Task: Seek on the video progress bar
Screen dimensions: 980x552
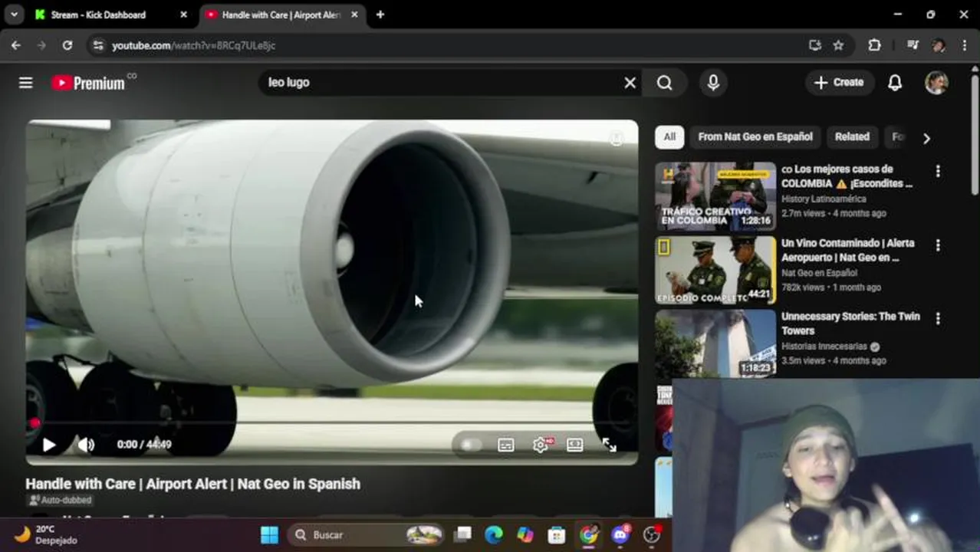Action: (332, 422)
